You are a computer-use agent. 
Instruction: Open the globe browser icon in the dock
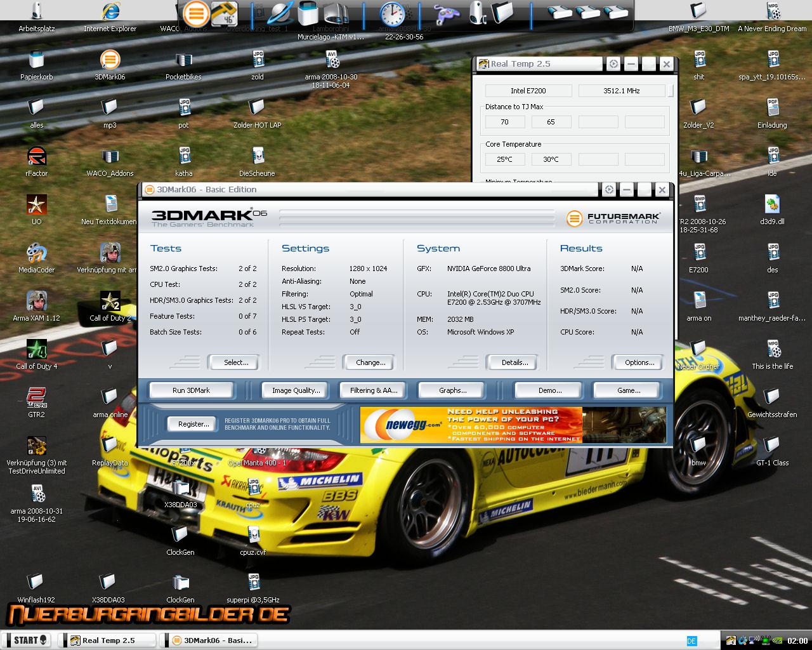pyautogui.click(x=280, y=13)
